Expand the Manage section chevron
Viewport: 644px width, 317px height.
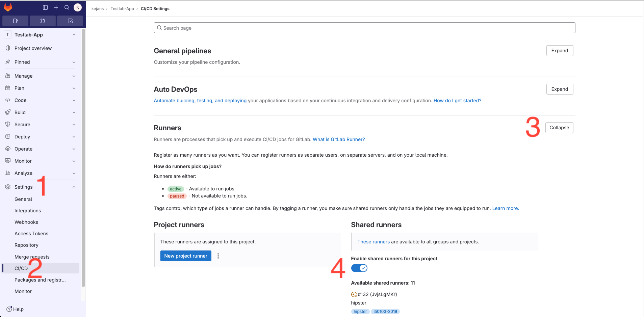coord(74,76)
